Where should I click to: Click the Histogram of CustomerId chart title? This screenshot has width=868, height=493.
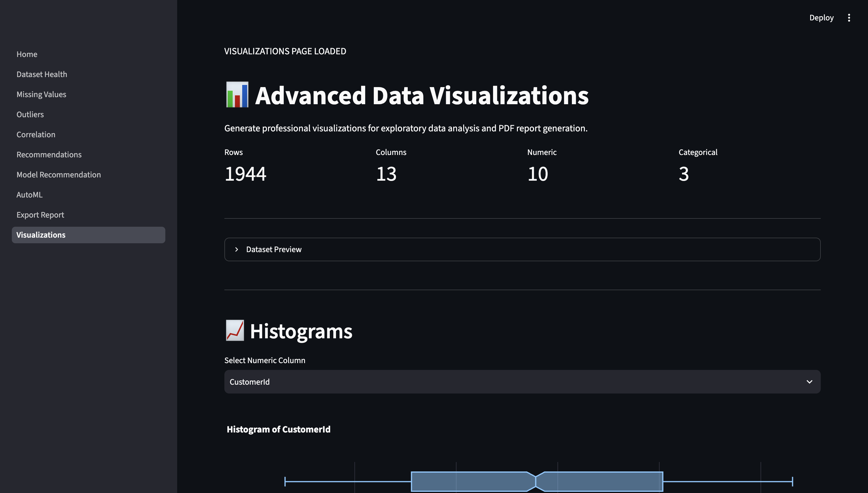click(279, 429)
